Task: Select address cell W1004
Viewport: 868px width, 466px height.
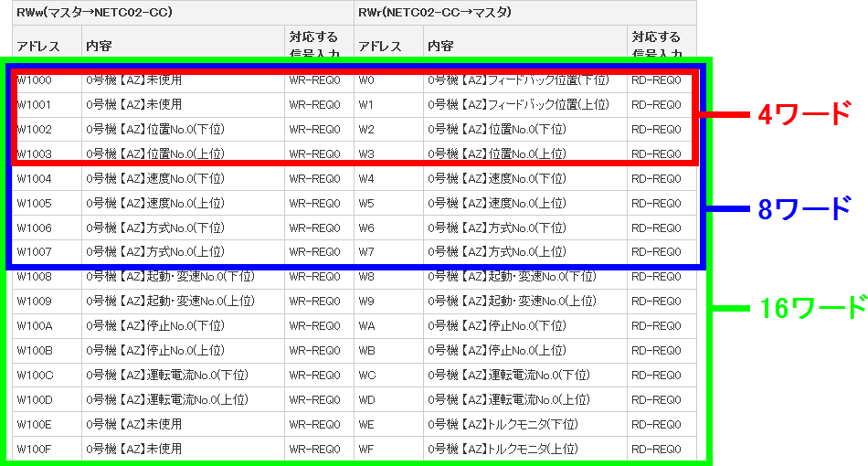Action: pyautogui.click(x=47, y=179)
